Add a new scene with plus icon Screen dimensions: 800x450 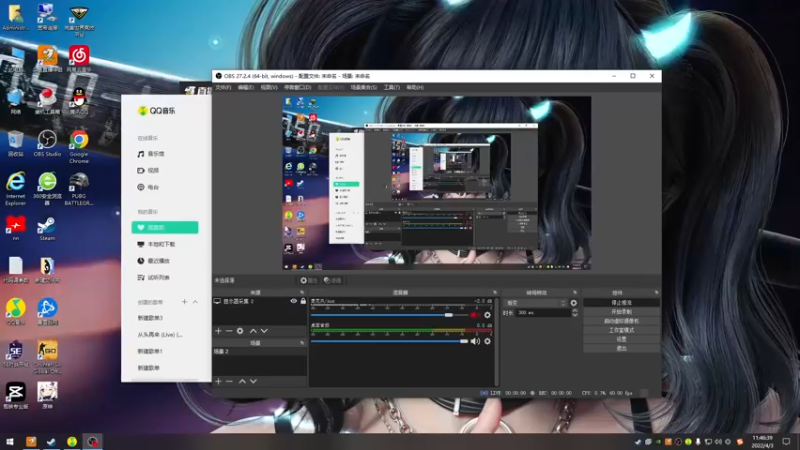coord(218,381)
